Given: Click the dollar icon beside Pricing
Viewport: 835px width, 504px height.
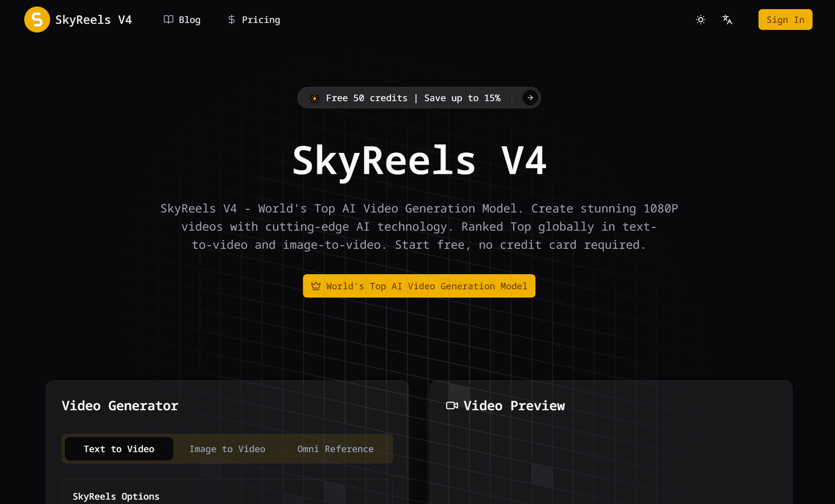Looking at the screenshot, I should [x=232, y=20].
